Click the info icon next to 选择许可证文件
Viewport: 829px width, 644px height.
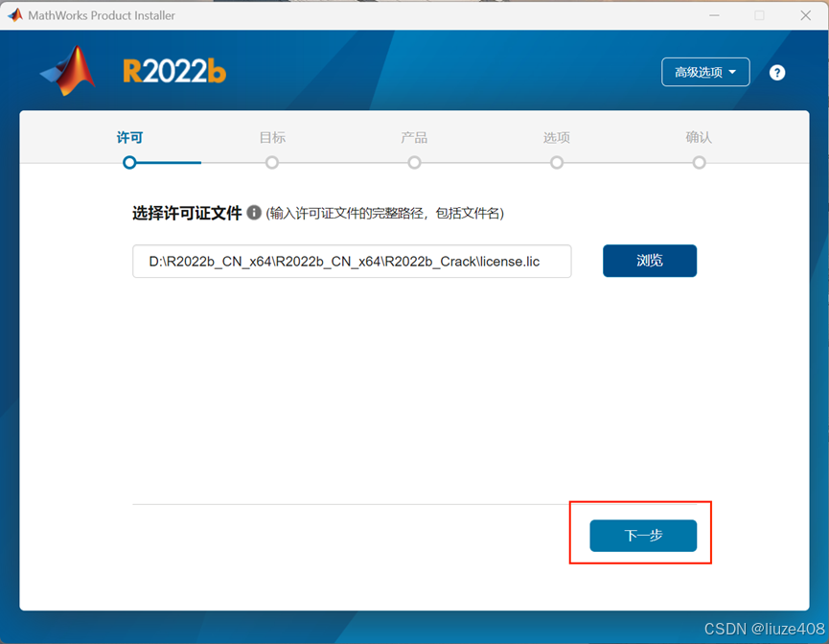(x=253, y=214)
